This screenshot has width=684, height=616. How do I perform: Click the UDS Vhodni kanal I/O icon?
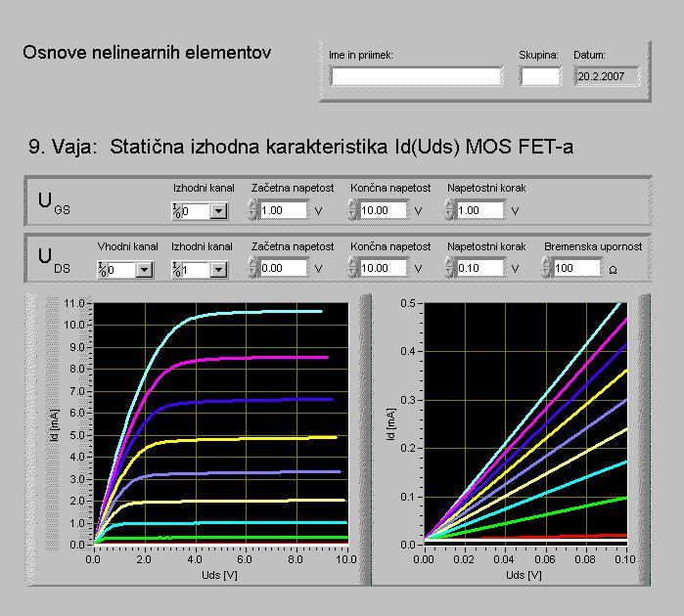tap(102, 270)
